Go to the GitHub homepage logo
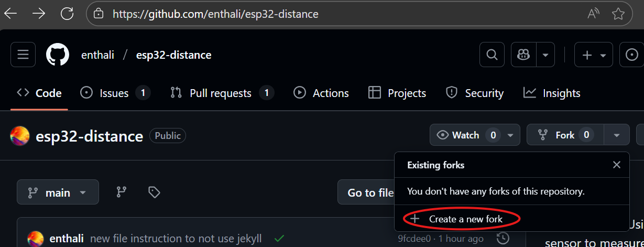Viewport: 644px width, 247px height. tap(58, 55)
